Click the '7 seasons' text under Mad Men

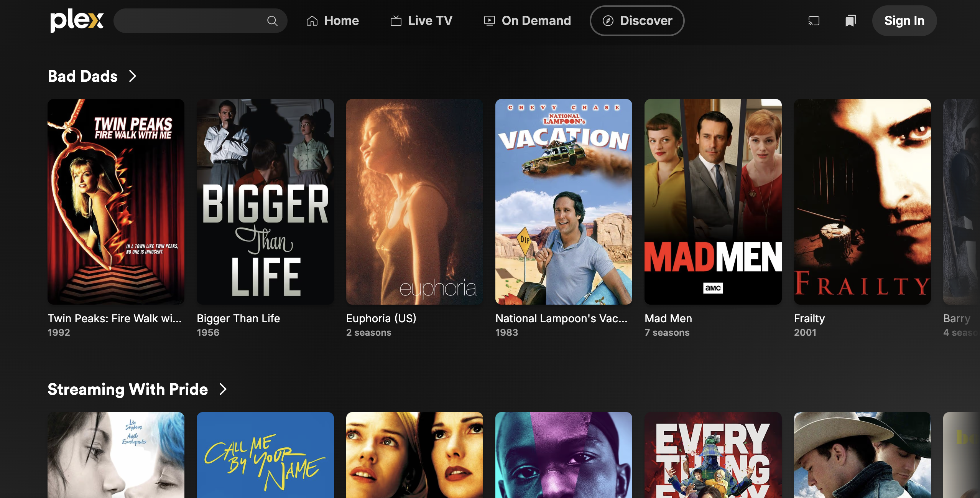click(x=667, y=333)
